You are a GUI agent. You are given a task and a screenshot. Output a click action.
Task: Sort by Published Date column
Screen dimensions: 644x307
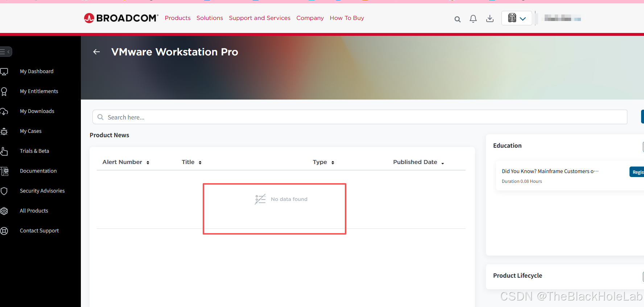pos(418,162)
